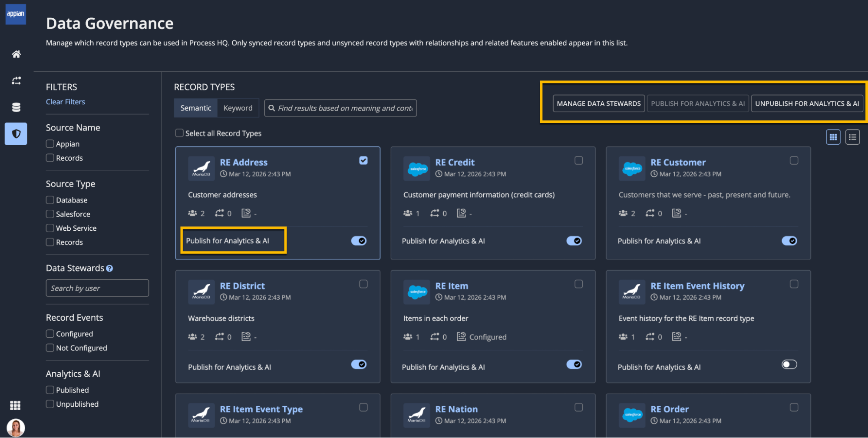Click the Data Stewards help icon
The image size is (868, 438).
(x=109, y=269)
